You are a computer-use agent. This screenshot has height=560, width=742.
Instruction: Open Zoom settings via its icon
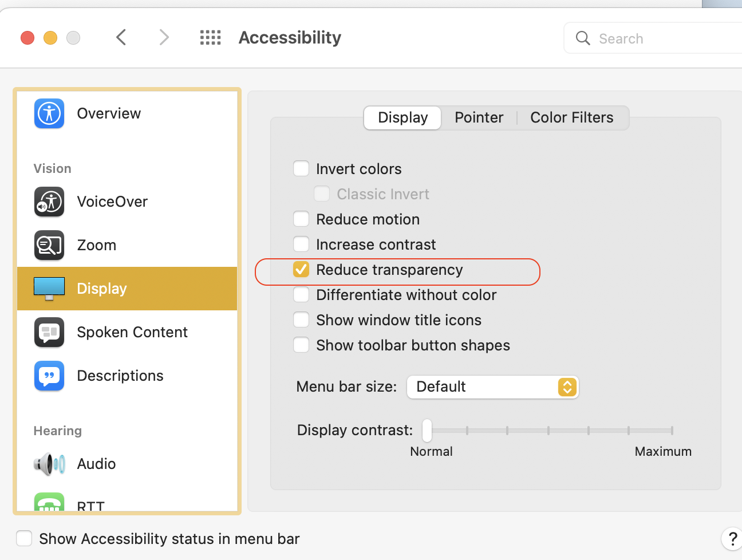click(x=49, y=245)
